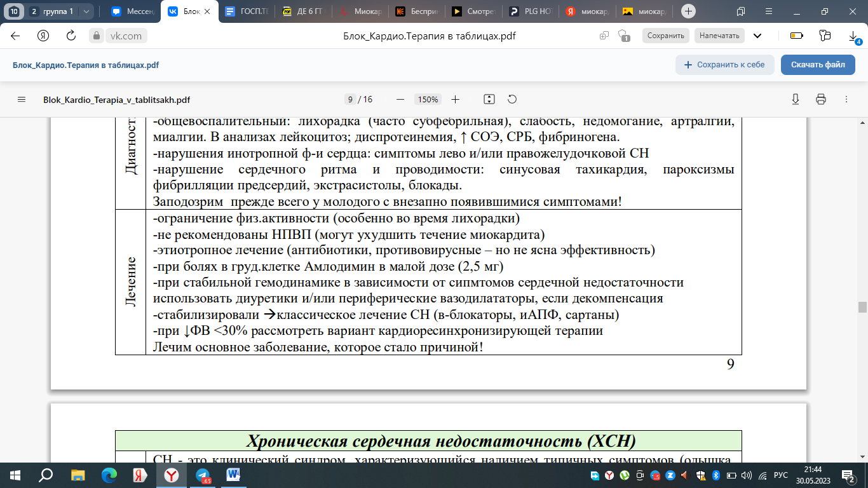This screenshot has height=488, width=868.
Task: Click text 'Лечим основное заболевание, которое стало причиной!'
Action: [318, 348]
